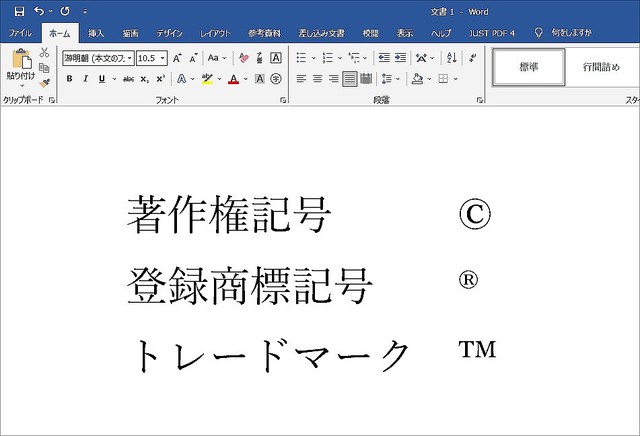
Task: Redo the last action
Action: (65, 11)
